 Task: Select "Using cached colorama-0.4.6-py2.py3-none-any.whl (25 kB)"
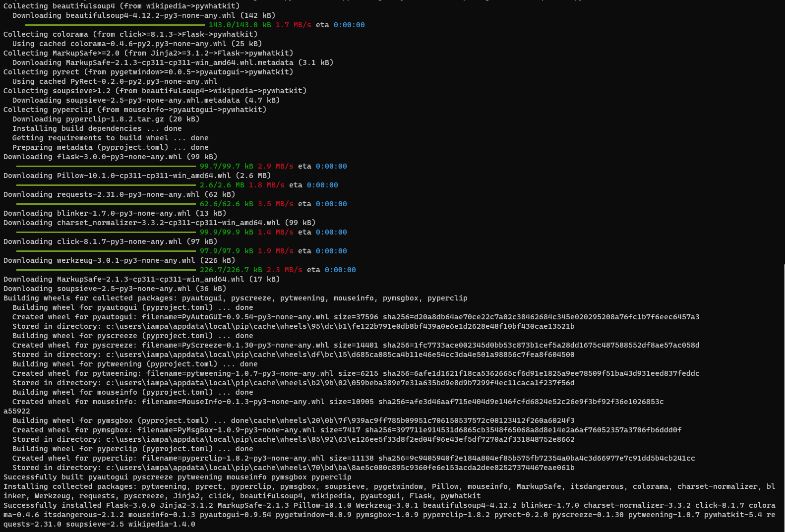tap(137, 44)
